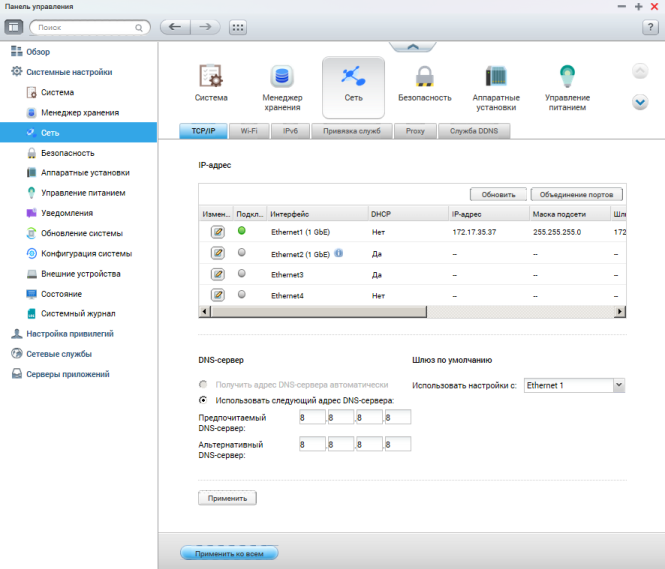Open Состояние in the sidebar
Screen dimensions: 665x569
(x=61, y=294)
